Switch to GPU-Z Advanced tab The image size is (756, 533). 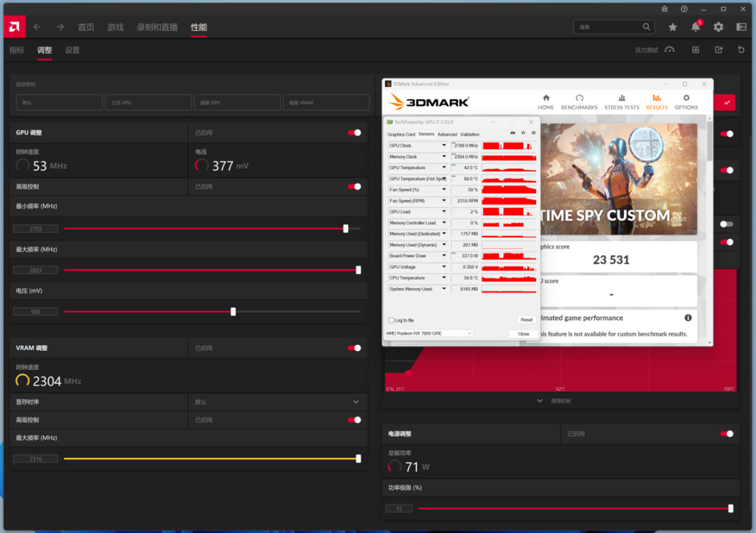pyautogui.click(x=447, y=134)
